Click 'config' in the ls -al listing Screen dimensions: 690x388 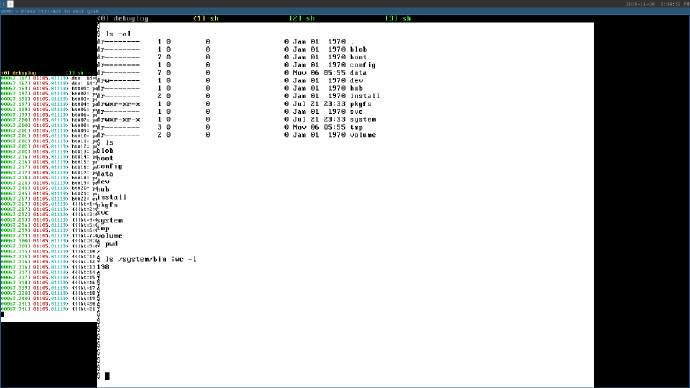coord(363,65)
